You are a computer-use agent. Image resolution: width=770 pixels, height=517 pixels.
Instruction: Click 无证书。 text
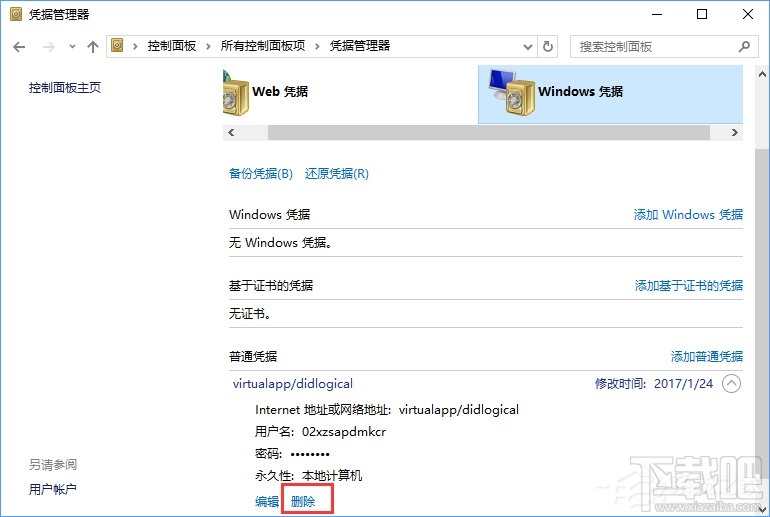[x=250, y=314]
